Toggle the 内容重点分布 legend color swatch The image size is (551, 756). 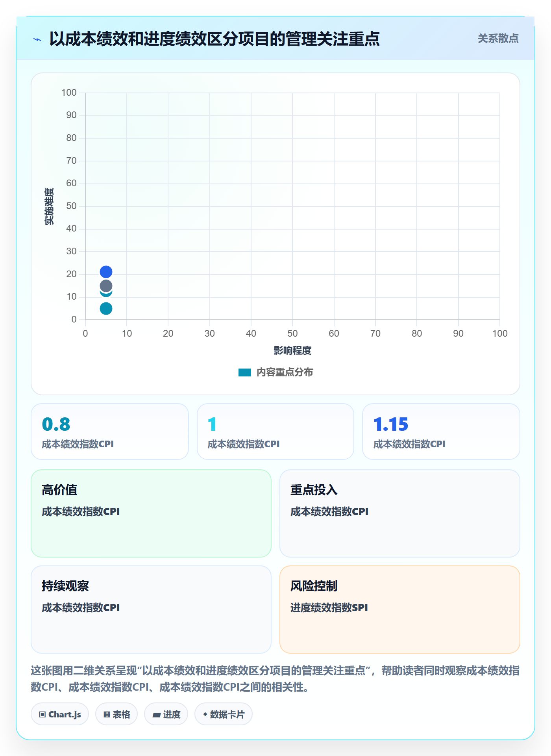click(245, 372)
